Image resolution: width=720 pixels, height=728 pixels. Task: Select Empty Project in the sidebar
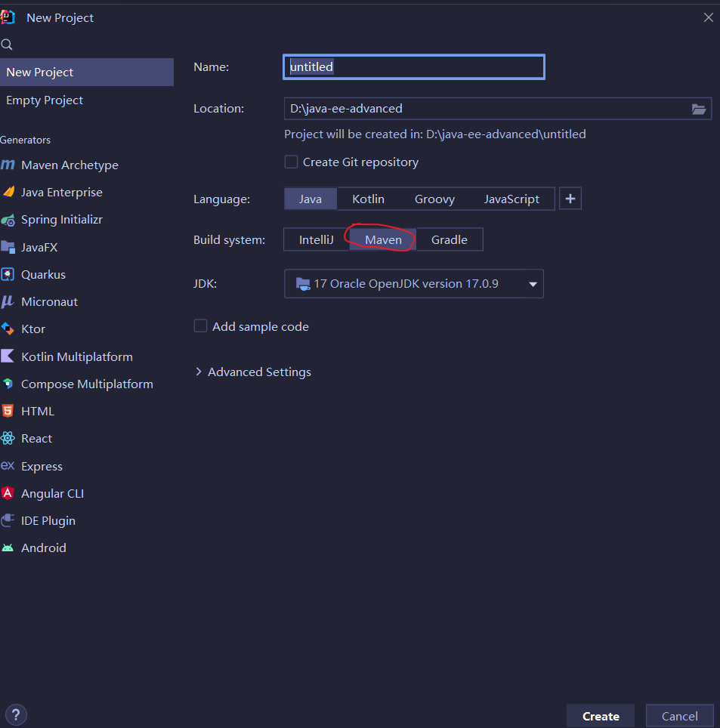[x=87, y=100]
